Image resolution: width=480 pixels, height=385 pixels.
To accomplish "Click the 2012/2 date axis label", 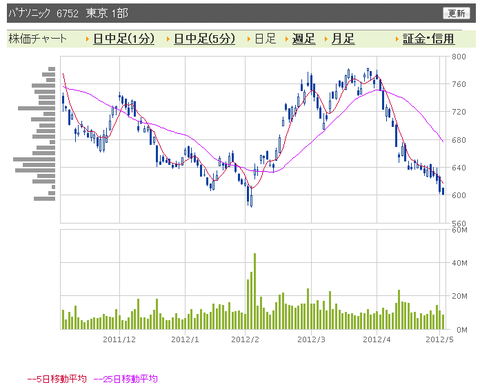I will point(245,340).
